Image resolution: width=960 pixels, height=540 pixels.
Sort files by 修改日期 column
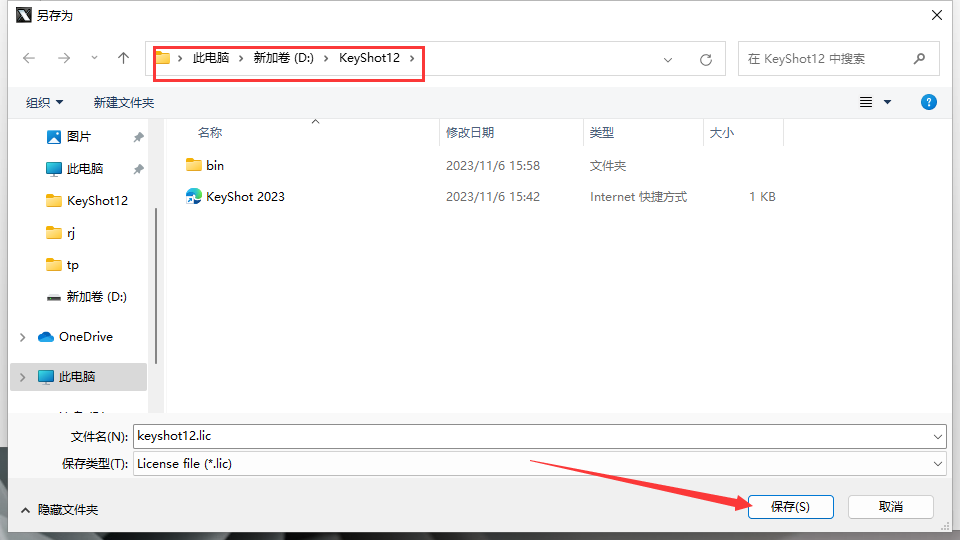470,132
